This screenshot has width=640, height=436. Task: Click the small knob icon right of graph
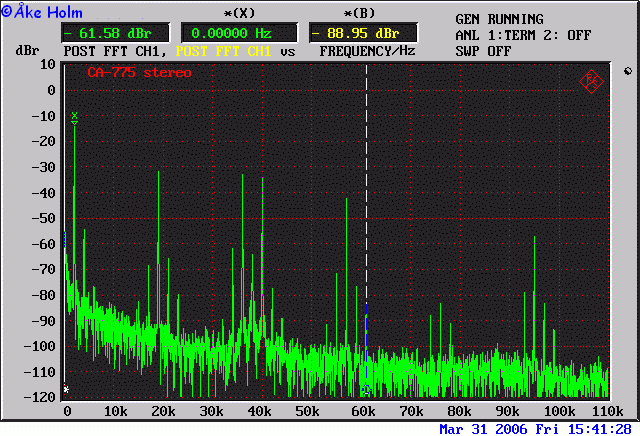tap(628, 71)
